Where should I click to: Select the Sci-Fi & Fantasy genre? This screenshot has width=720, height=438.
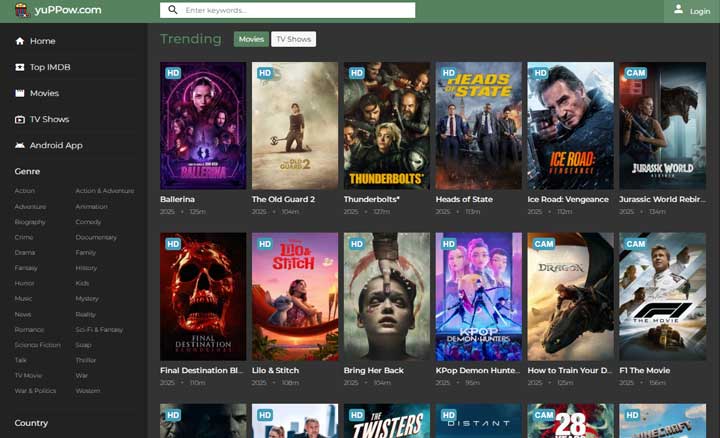tap(99, 330)
